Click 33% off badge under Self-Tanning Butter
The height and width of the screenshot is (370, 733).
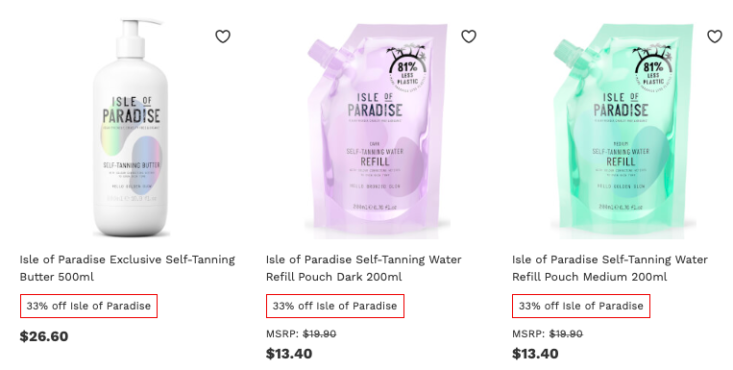(89, 306)
